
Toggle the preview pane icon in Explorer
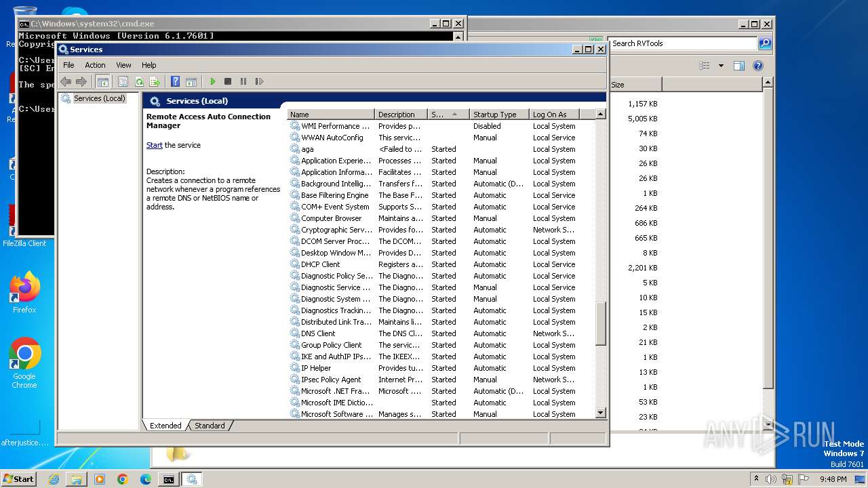tap(739, 66)
